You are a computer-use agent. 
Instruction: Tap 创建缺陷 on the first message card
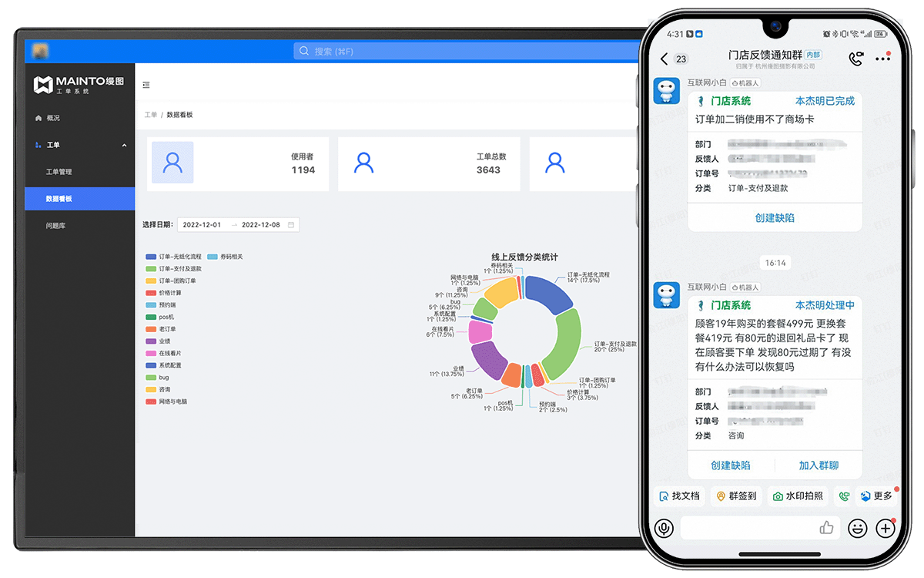[x=775, y=218]
